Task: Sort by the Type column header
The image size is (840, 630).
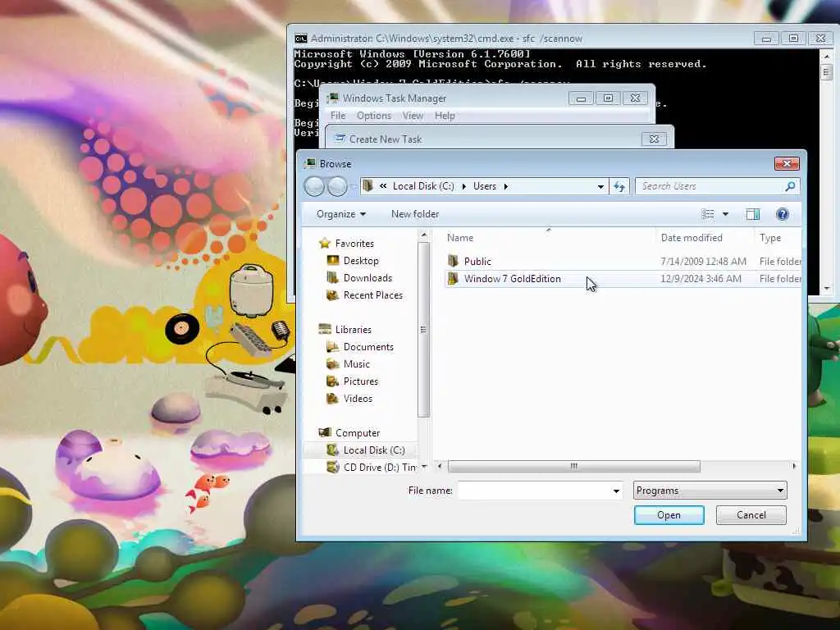Action: pyautogui.click(x=778, y=238)
